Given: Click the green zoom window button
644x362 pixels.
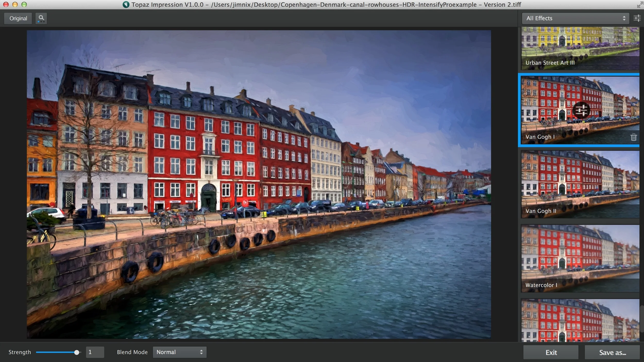Looking at the screenshot, I should [24, 5].
